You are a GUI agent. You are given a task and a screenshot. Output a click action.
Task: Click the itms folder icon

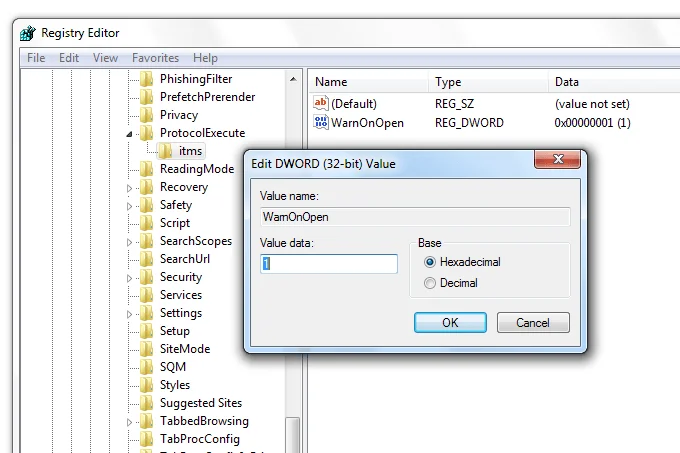[165, 151]
